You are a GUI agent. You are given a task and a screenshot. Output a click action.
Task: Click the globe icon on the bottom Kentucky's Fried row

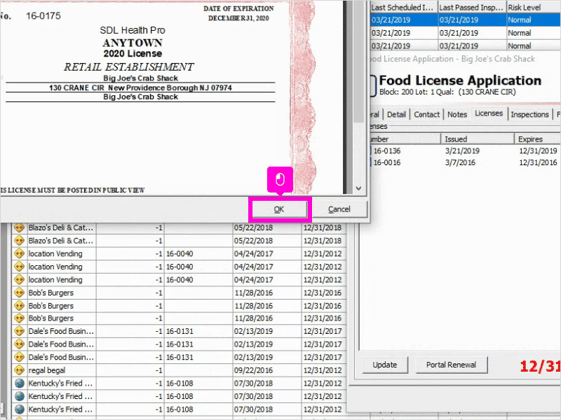(19, 409)
